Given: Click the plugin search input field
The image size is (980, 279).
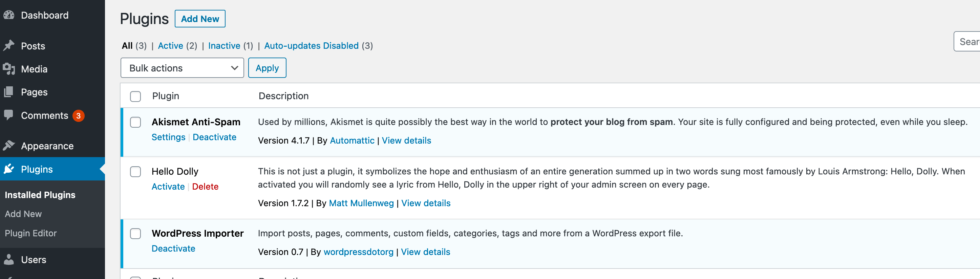Looking at the screenshot, I should click(968, 42).
